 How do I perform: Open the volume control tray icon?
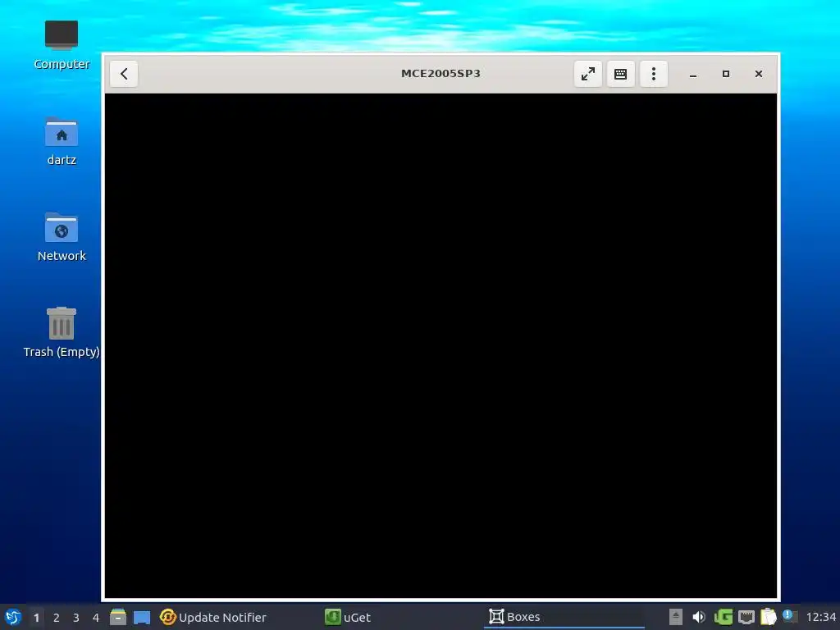point(699,617)
